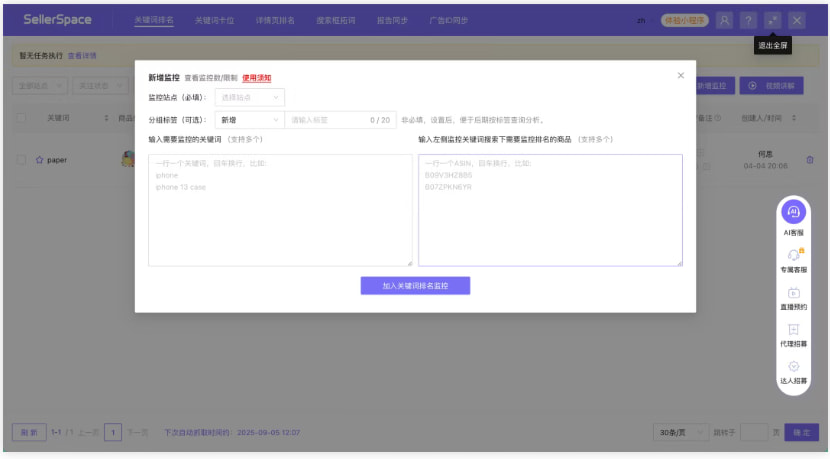Open the 直播预约 icon in side panel
830x459 pixels.
pos(793,293)
